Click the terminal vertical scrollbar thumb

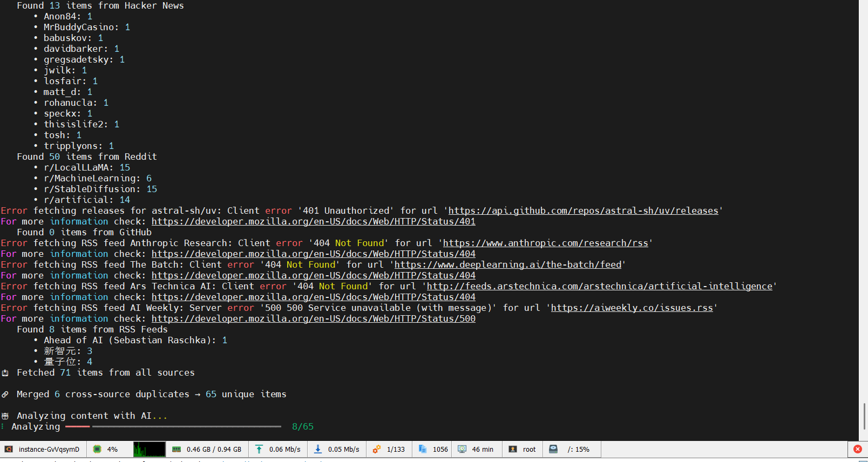coord(864,416)
